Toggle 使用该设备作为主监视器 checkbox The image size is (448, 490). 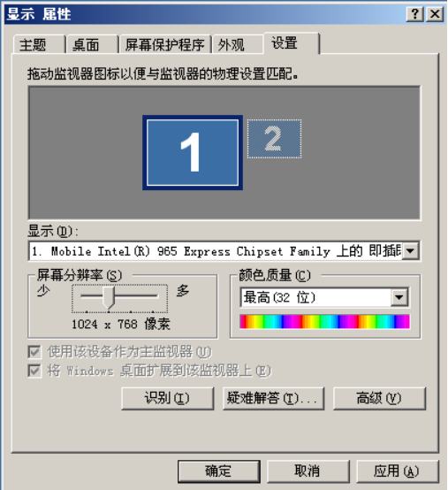click(x=34, y=352)
